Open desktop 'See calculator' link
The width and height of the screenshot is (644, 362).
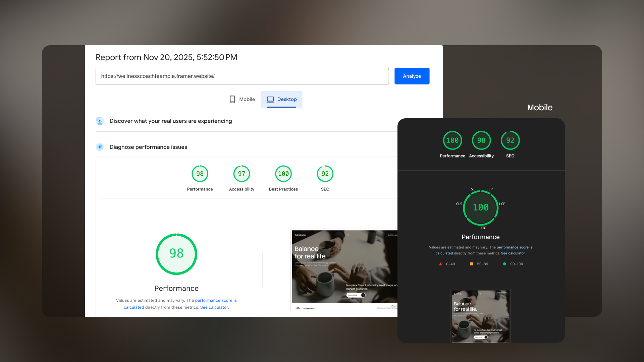pos(214,307)
